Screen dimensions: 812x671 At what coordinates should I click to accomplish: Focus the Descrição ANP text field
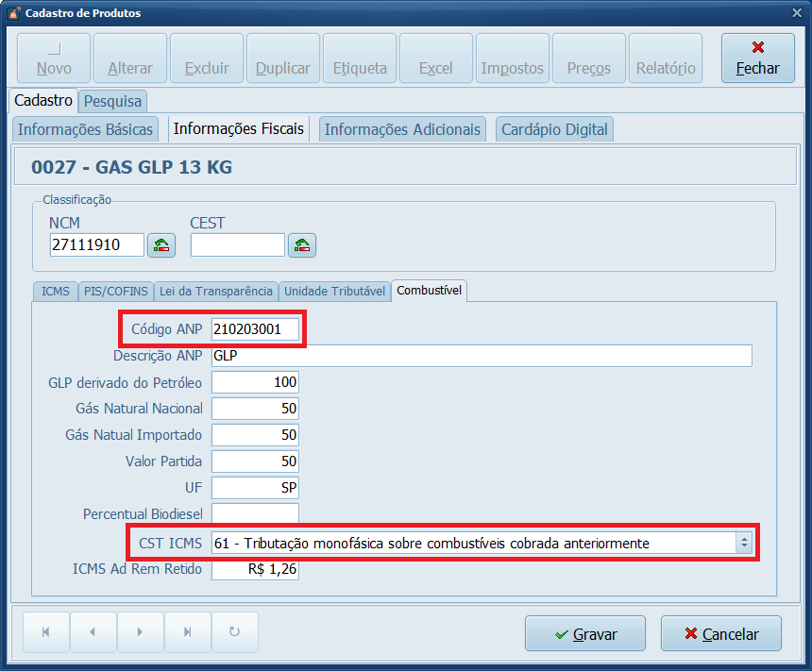(481, 356)
